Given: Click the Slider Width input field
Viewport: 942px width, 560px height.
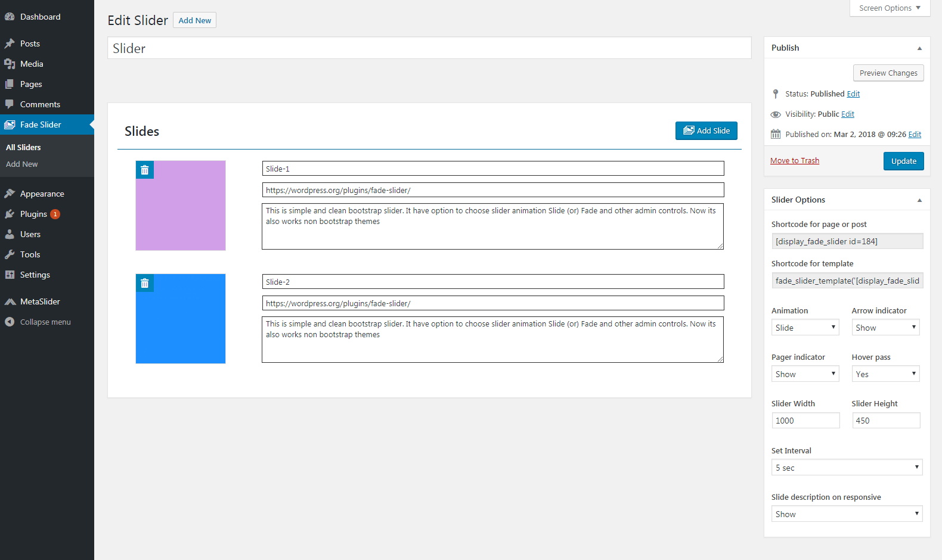Looking at the screenshot, I should 805,421.
